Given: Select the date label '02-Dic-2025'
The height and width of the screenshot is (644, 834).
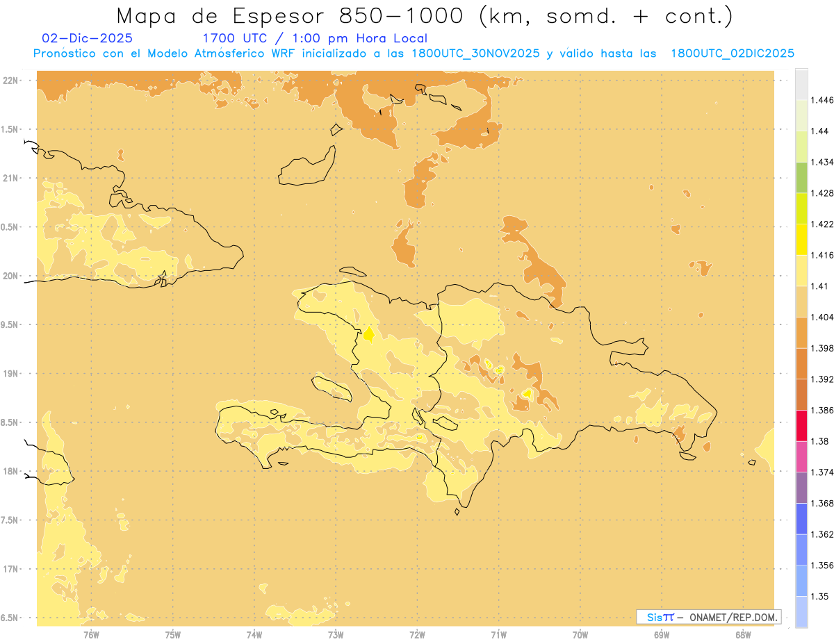Looking at the screenshot, I should 88,38.
